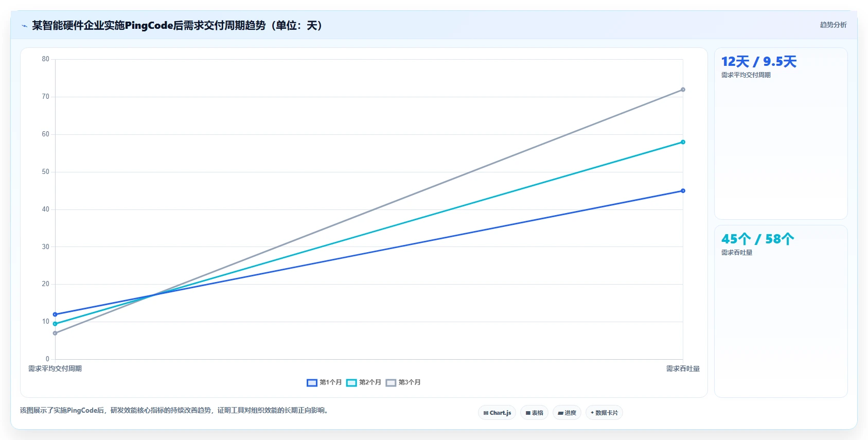The height and width of the screenshot is (440, 868).
Task: Click the 趋势分析 label in header
Action: click(x=833, y=25)
